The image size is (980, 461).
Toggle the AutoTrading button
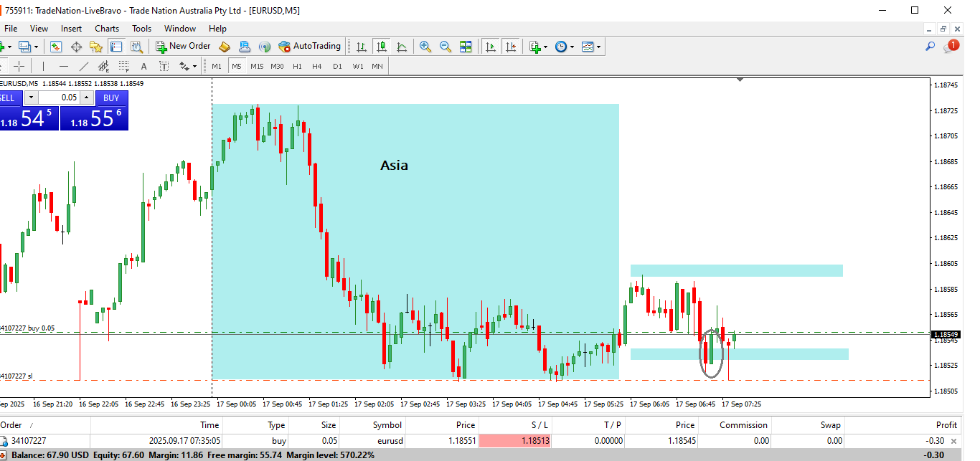(309, 47)
